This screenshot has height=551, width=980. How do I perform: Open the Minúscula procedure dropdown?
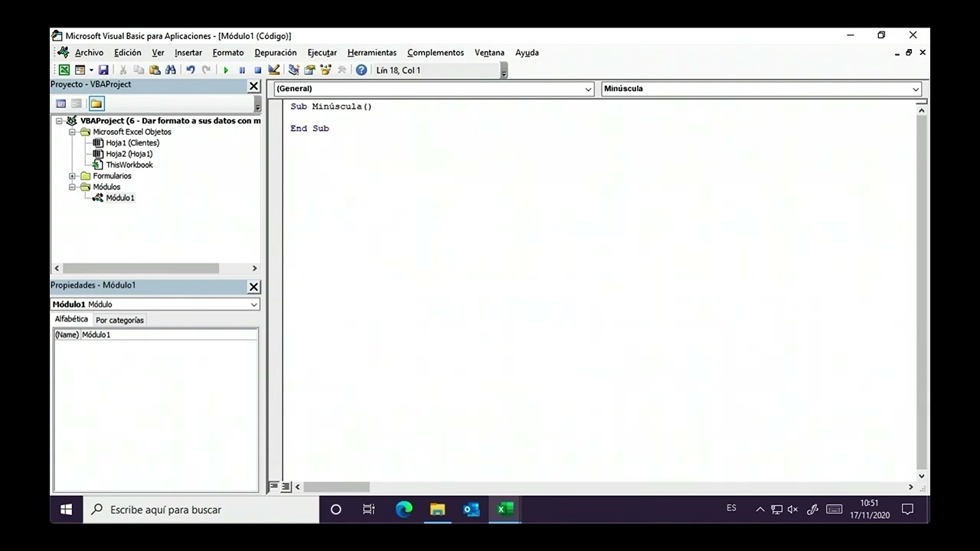915,90
